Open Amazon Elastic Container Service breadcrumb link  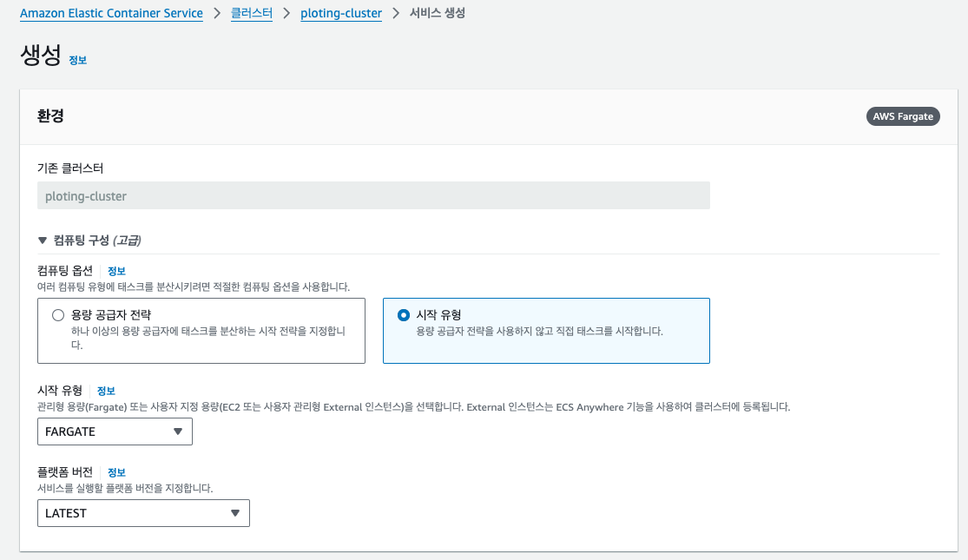pos(111,13)
